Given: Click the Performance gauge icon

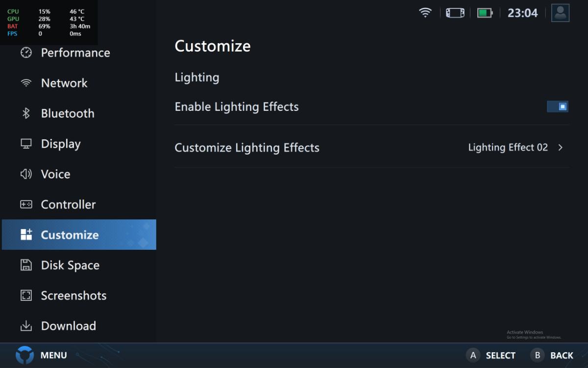Looking at the screenshot, I should (26, 53).
